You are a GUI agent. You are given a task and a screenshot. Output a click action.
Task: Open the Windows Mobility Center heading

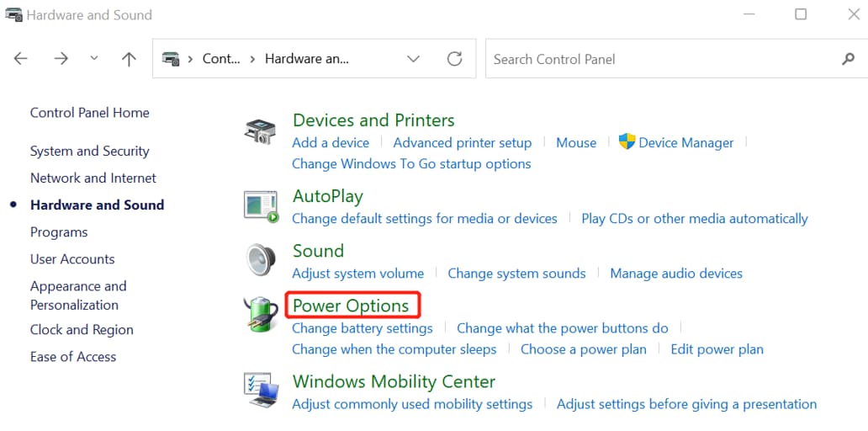pos(394,381)
